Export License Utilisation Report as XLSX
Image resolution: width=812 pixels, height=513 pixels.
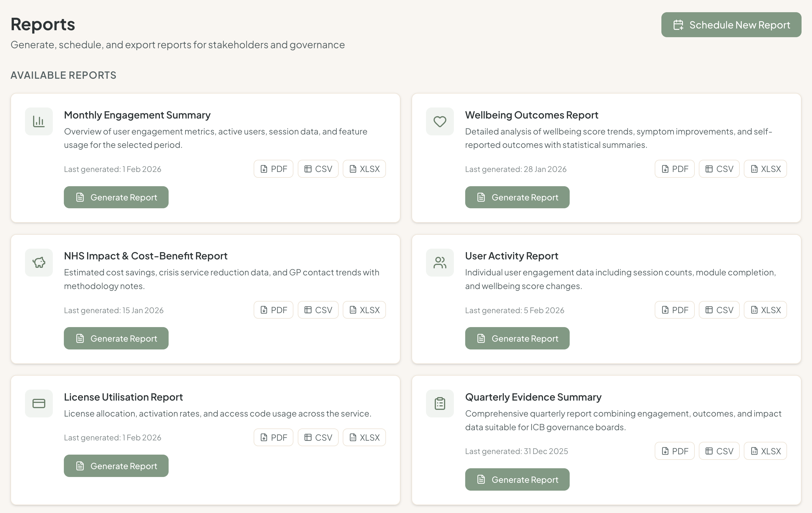(364, 437)
